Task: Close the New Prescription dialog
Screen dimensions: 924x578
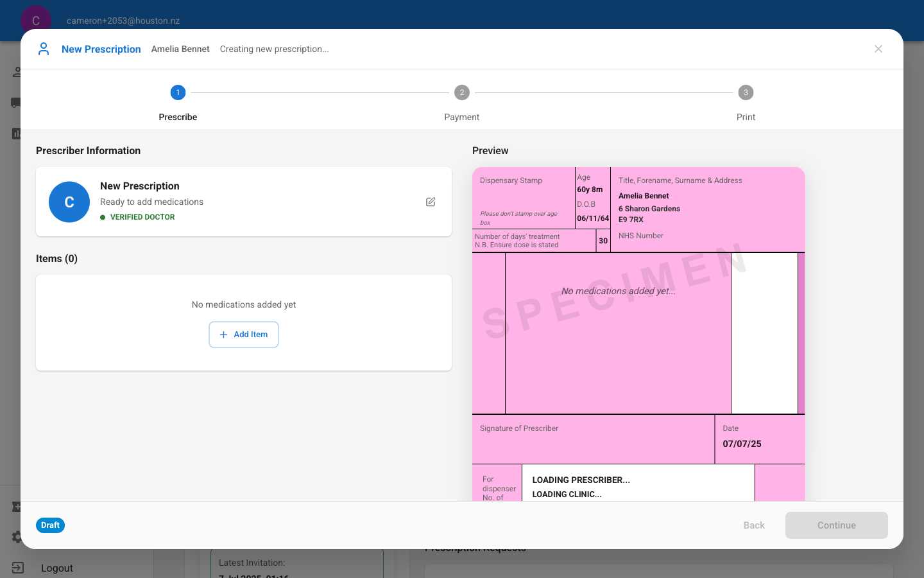Action: click(x=878, y=49)
